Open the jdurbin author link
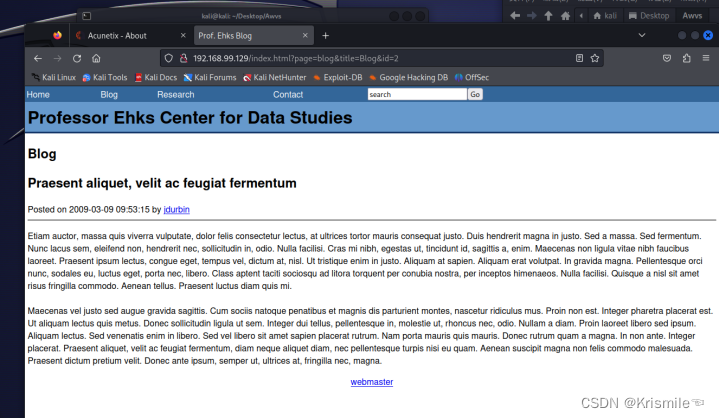 pyautogui.click(x=177, y=209)
